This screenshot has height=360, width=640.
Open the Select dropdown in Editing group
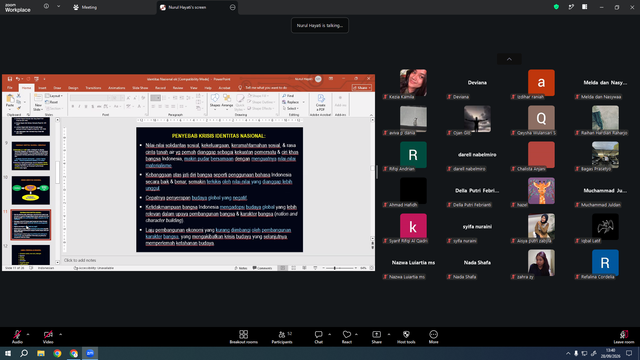click(x=290, y=109)
